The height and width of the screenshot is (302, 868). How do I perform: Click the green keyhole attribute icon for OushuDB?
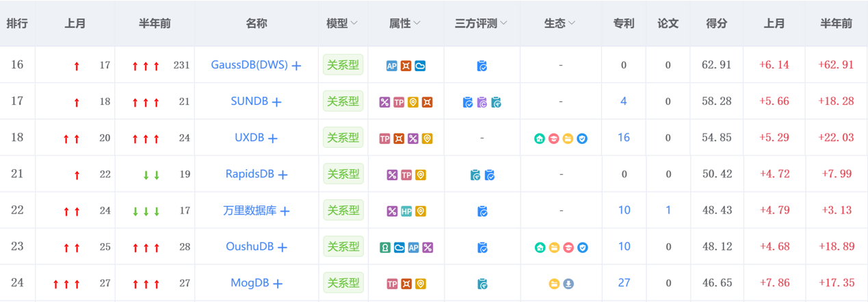point(385,247)
